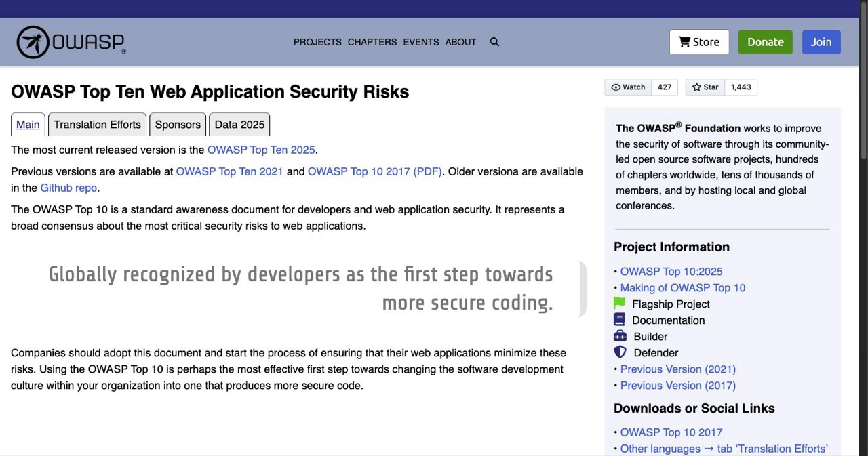Click the Builder toolbox icon
The width and height of the screenshot is (868, 456).
tap(620, 336)
